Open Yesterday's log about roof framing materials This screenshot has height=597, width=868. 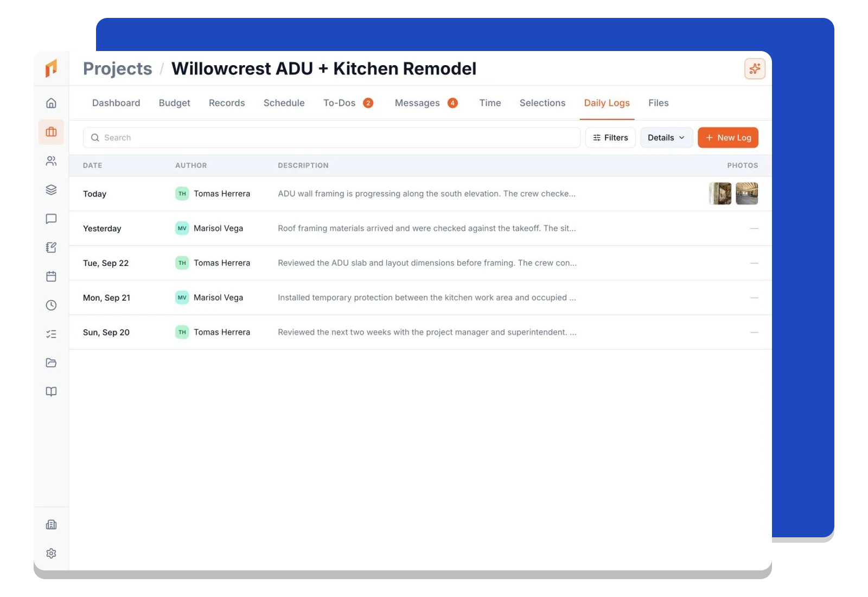coord(420,228)
